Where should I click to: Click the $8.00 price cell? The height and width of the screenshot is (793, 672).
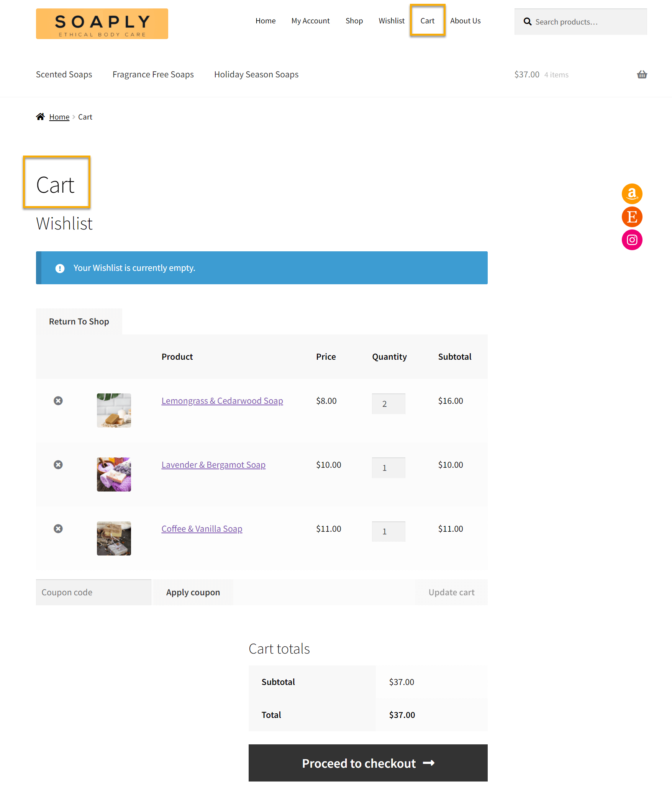coord(326,401)
